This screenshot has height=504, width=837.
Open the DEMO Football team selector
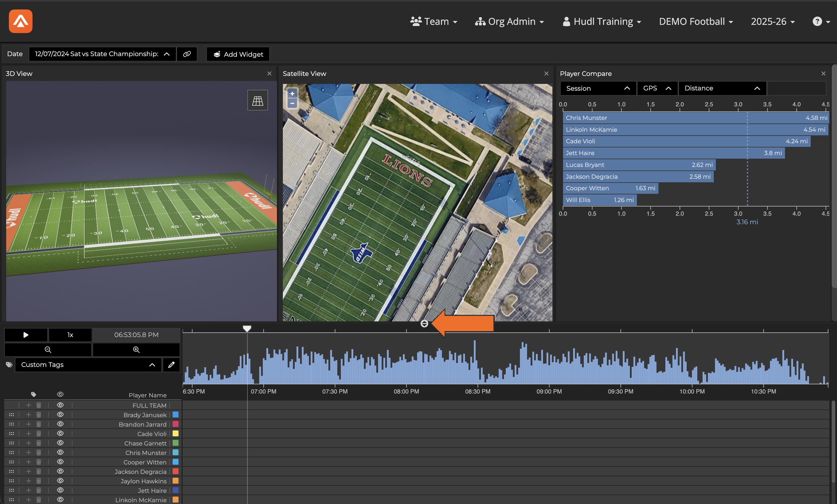point(696,21)
